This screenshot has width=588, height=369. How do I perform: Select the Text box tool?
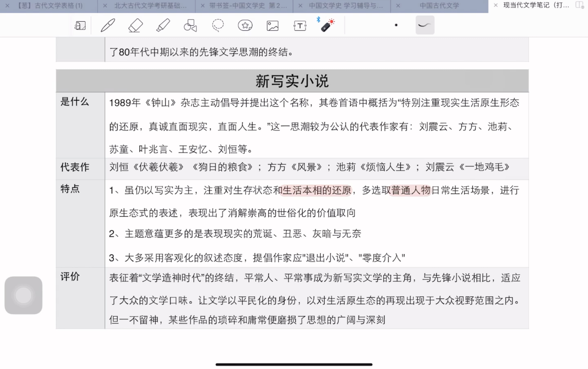pos(300,26)
